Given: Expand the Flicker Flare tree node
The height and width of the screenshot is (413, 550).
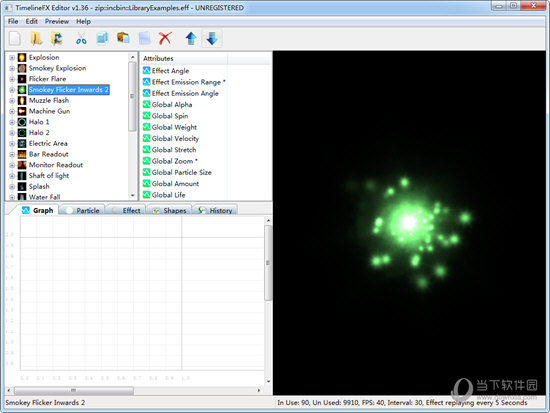Looking at the screenshot, I should [x=12, y=79].
